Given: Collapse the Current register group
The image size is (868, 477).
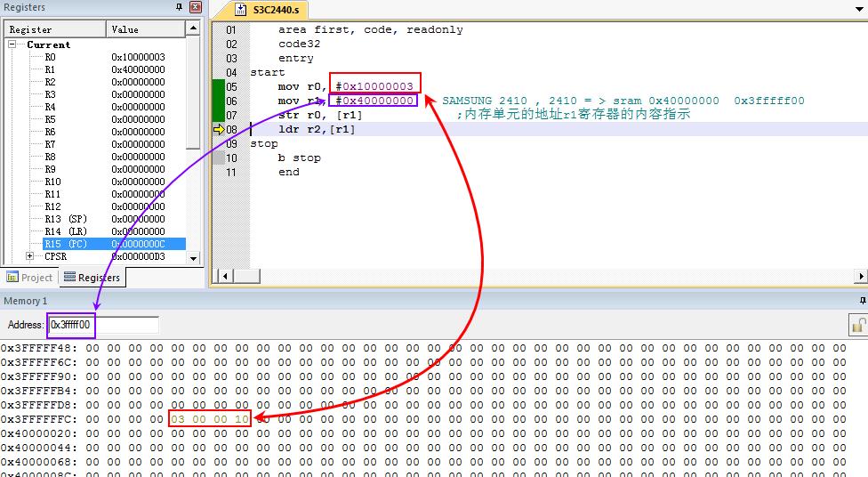Looking at the screenshot, I should click(x=12, y=44).
